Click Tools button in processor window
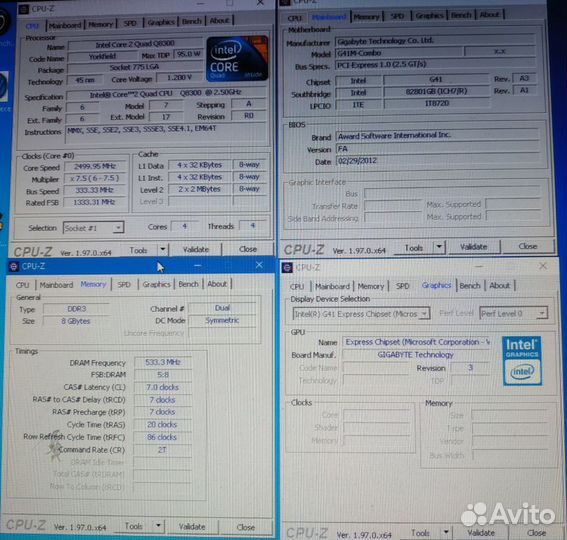The width and height of the screenshot is (567, 540). coord(138,250)
